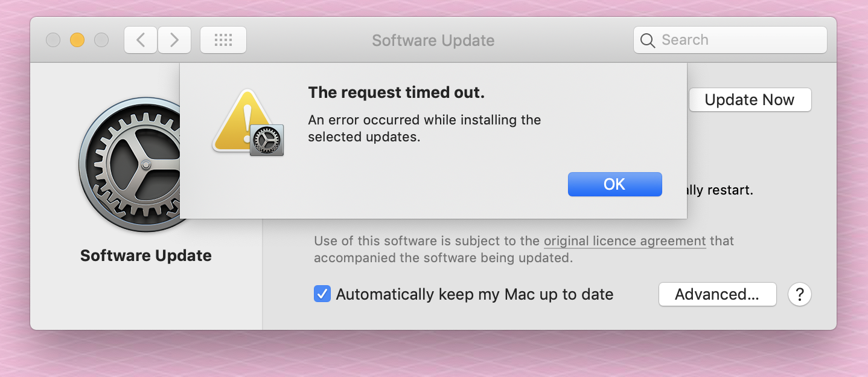
Task: Open the Advanced… options
Action: (x=716, y=294)
